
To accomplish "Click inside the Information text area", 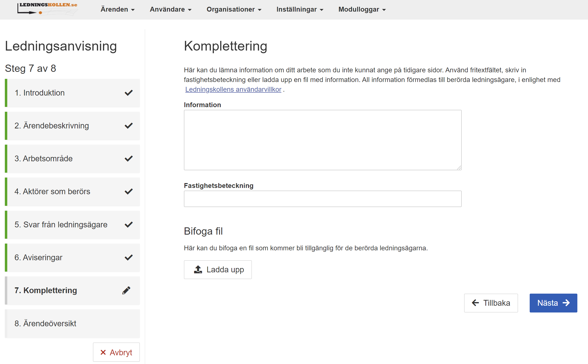I will click(322, 140).
